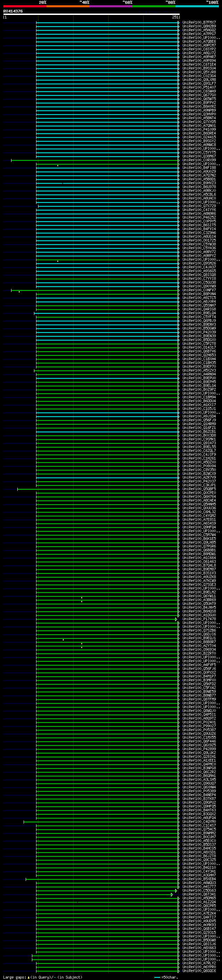Select hit label UniRef100_A6YPR0
222x980 pixels.
pyautogui.click(x=199, y=967)
